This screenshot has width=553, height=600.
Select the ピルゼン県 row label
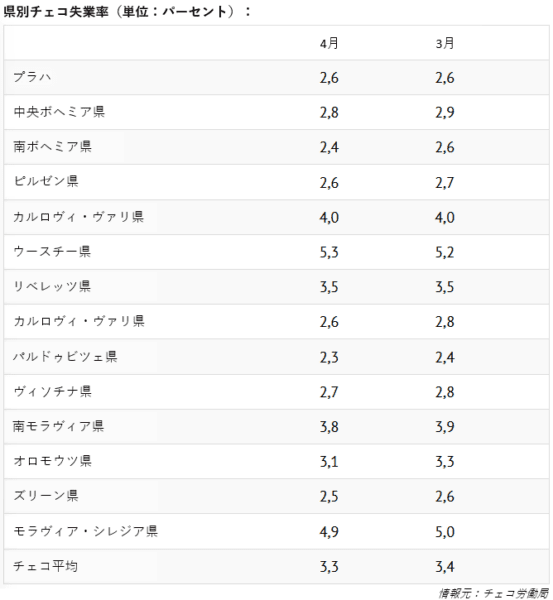46,181
